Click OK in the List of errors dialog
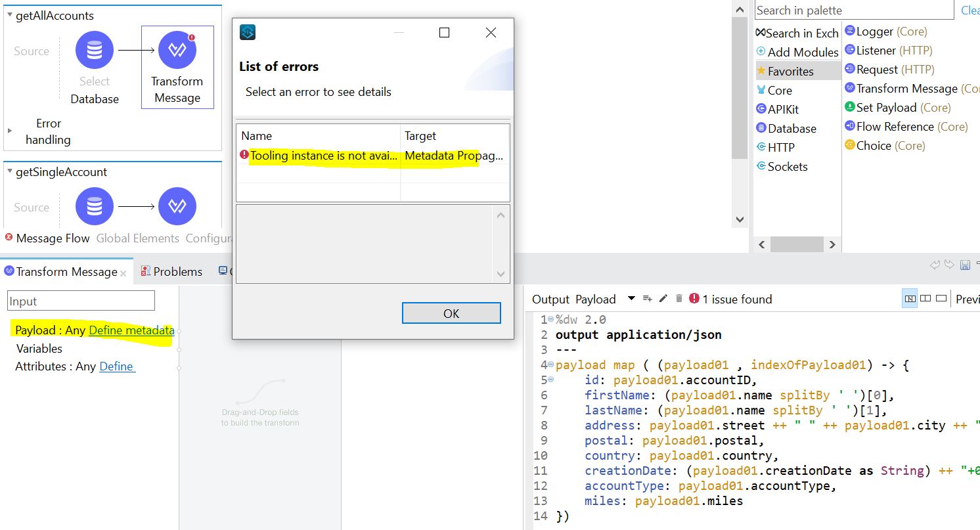980x530 pixels. pyautogui.click(x=451, y=313)
